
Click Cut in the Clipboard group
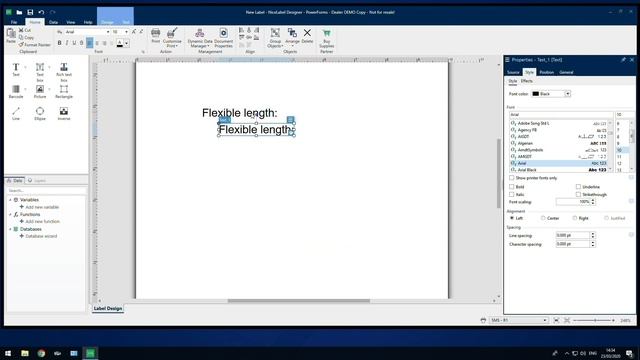click(25, 30)
